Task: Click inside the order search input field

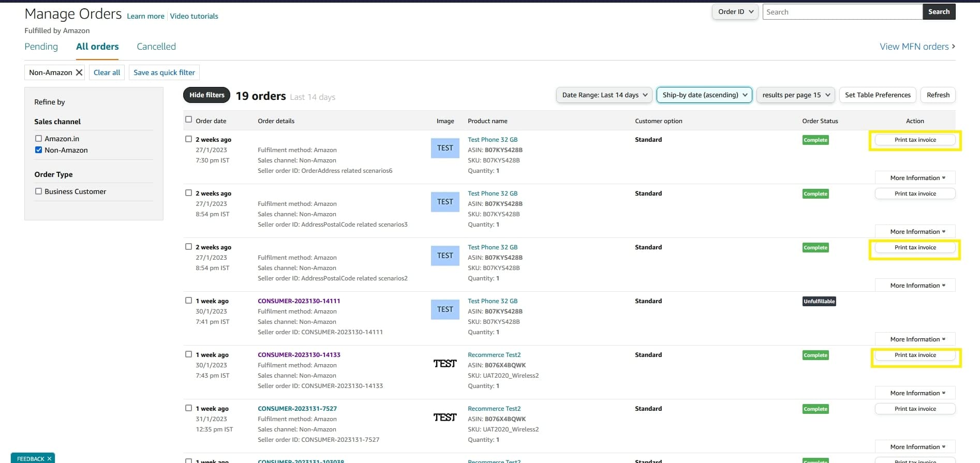Action: point(842,12)
